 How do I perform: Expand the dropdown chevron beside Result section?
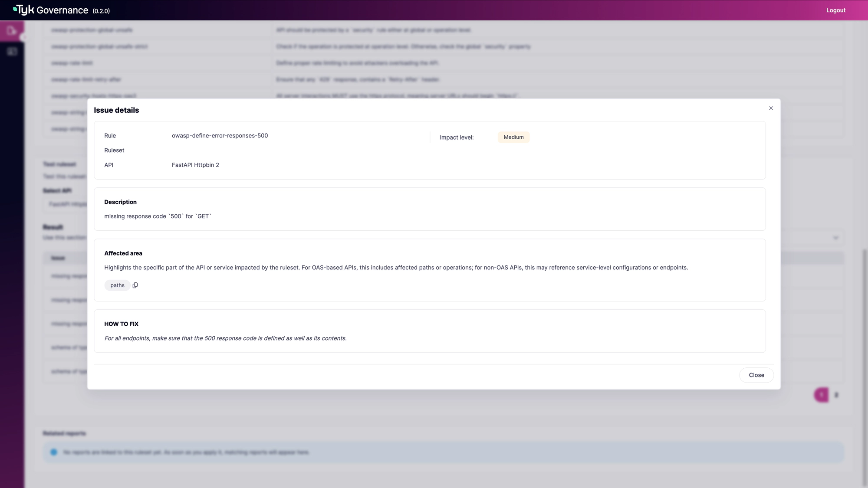pyautogui.click(x=835, y=238)
